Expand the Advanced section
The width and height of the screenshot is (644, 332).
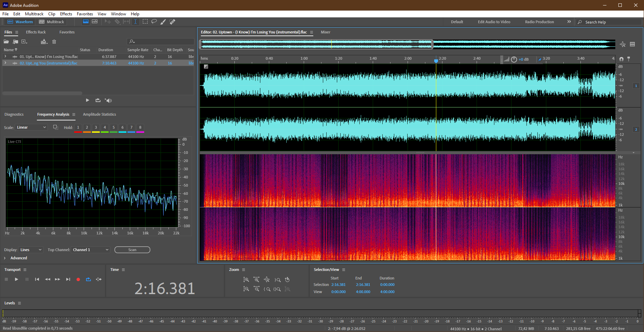point(5,258)
